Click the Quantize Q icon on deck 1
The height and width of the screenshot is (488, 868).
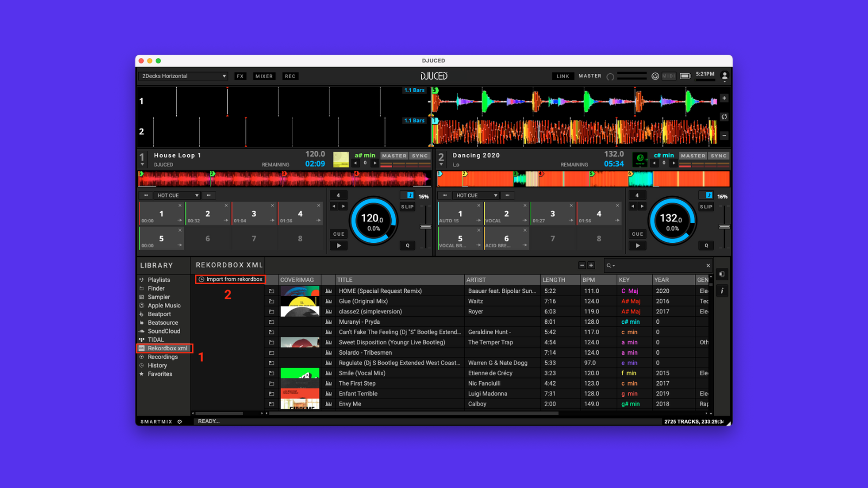(x=407, y=246)
